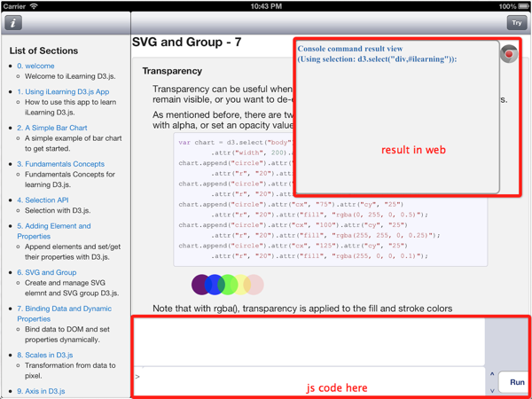Click the 100% battery indicator
Image resolution: width=532 pixels, height=399 pixels.
pos(514,6)
